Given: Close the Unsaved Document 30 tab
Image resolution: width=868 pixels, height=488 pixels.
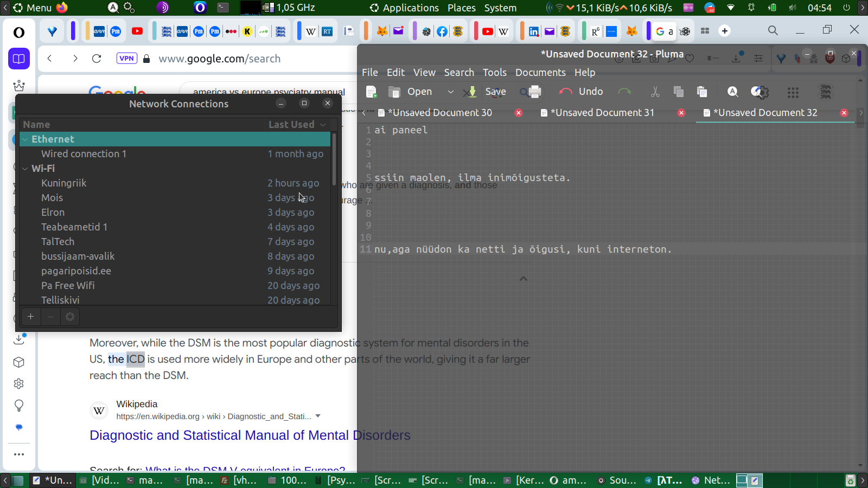Looking at the screenshot, I should [519, 113].
